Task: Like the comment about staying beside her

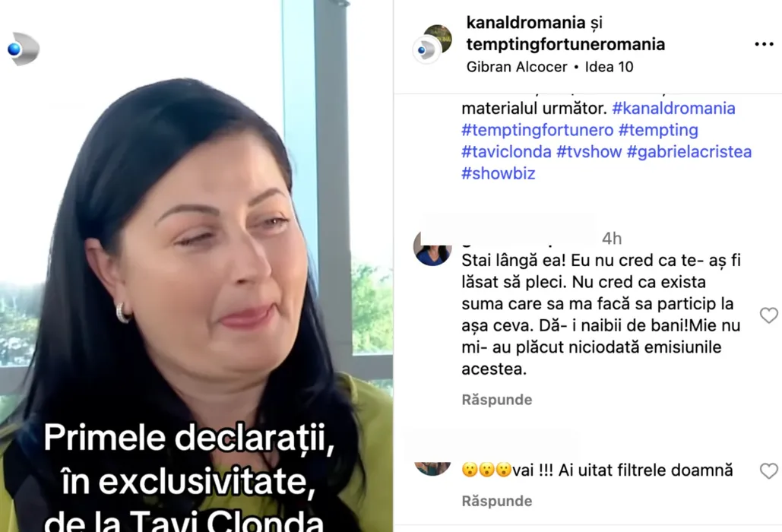Action: click(768, 315)
